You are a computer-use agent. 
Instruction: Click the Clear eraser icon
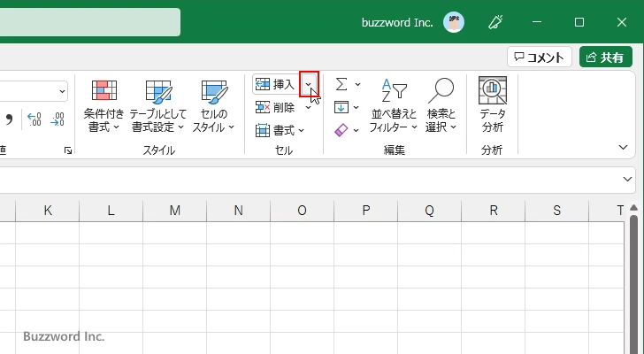pyautogui.click(x=341, y=130)
